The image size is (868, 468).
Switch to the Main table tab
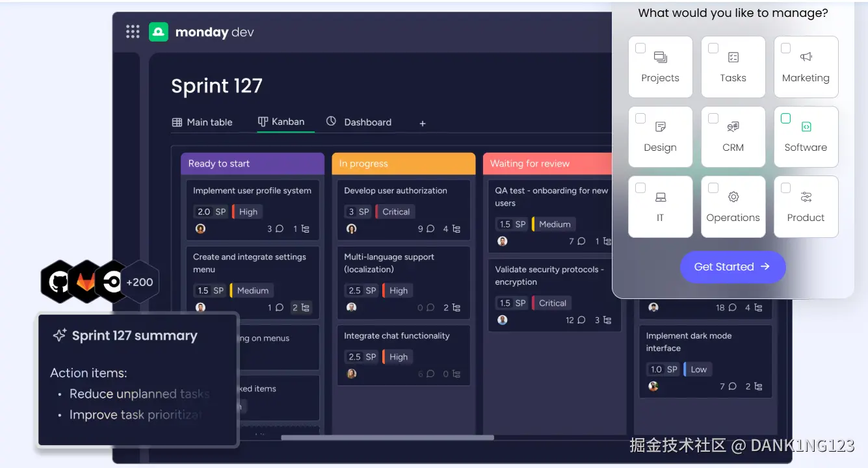(202, 122)
